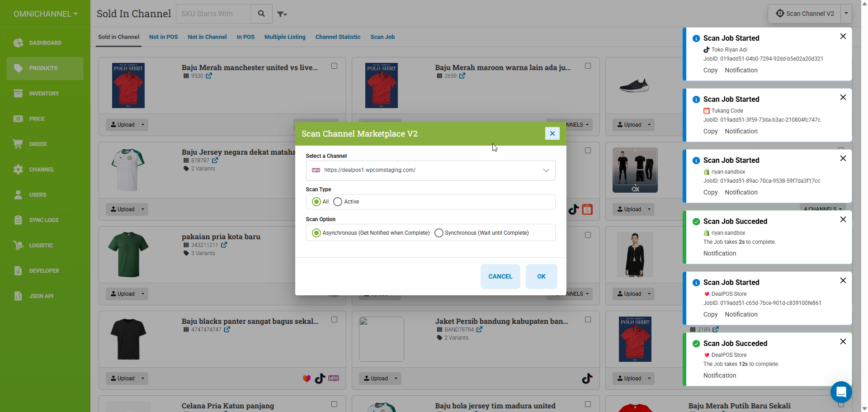
Task: Tick checkbox on Celana Pria Katun panjang card
Action: (x=334, y=404)
